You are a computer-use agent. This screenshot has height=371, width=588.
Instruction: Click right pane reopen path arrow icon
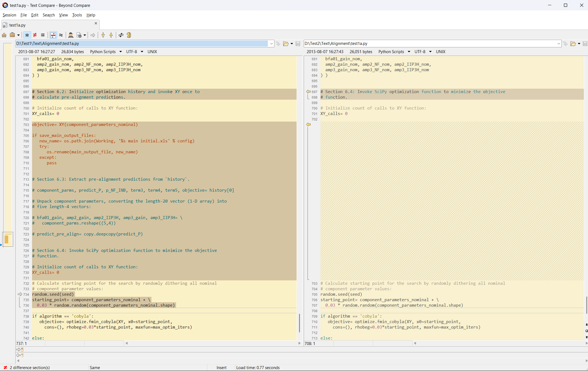565,44
